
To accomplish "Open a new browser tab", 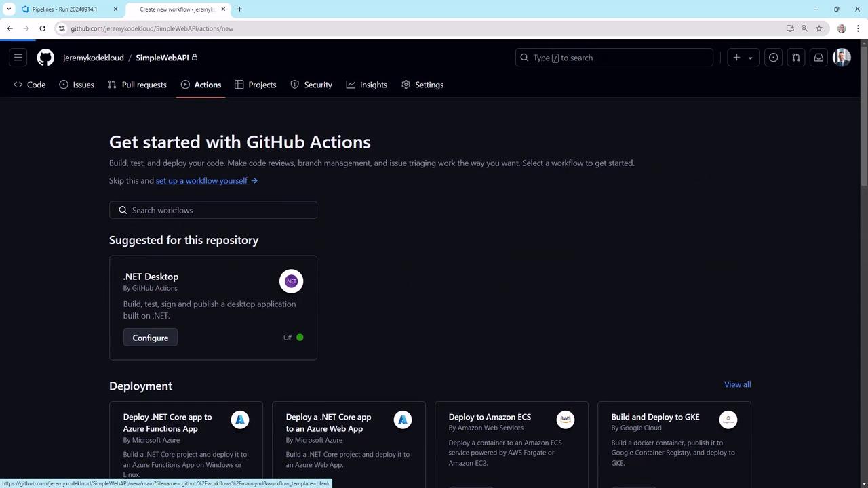I will click(239, 9).
